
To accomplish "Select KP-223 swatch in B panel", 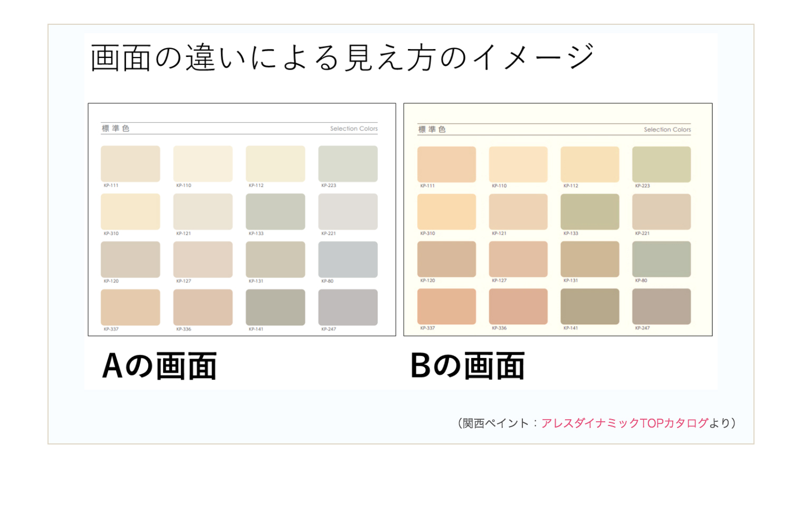I will 661,165.
